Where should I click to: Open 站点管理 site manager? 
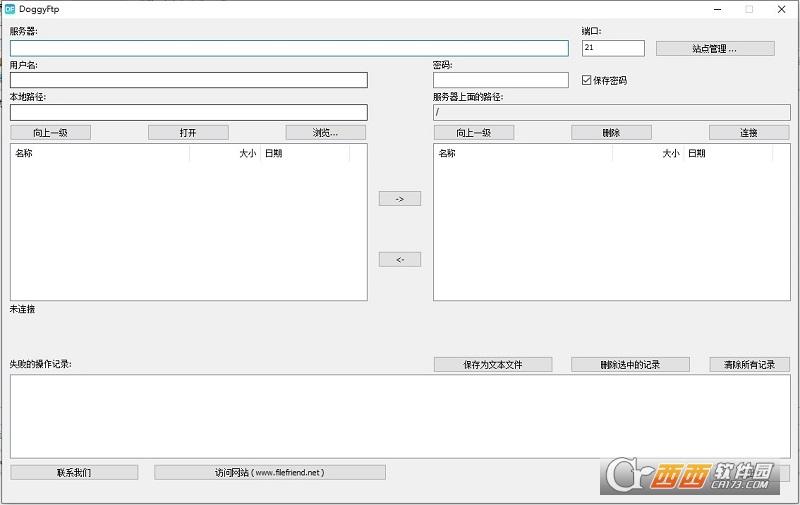click(714, 48)
